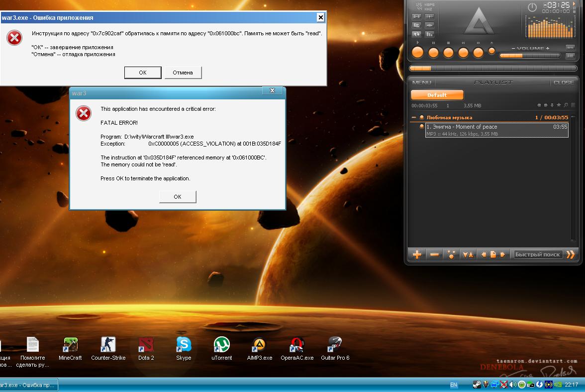Image resolution: width=585 pixels, height=392 pixels.
Task: Click the playlist left-arrow icon
Action: pyautogui.click(x=539, y=105)
